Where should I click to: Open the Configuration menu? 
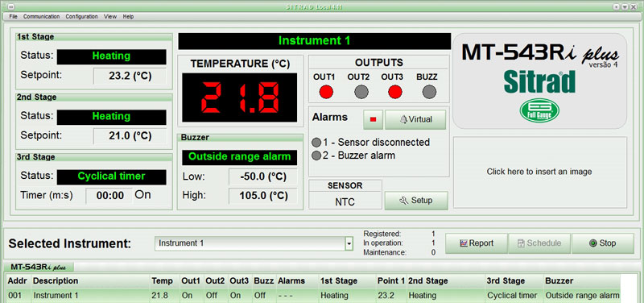(82, 16)
